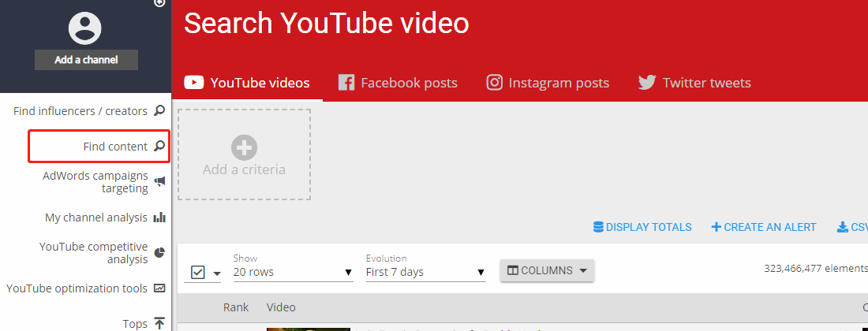Toggle the select-all checkbox
The image size is (868, 331).
197,273
